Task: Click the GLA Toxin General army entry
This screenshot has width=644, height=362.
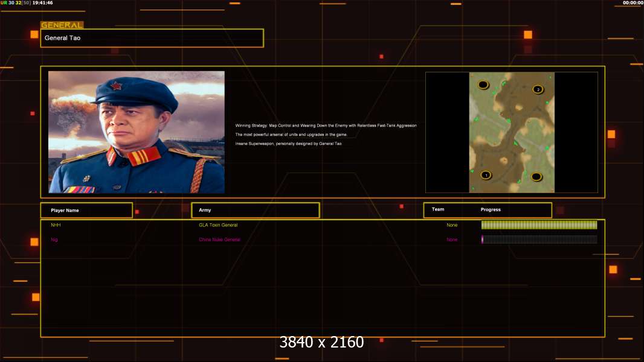Action: [x=218, y=225]
